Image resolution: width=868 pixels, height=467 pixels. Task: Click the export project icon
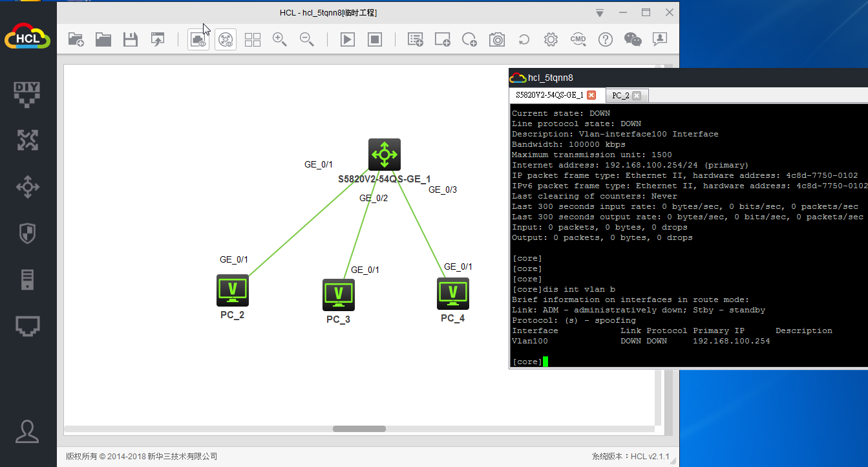coord(158,39)
